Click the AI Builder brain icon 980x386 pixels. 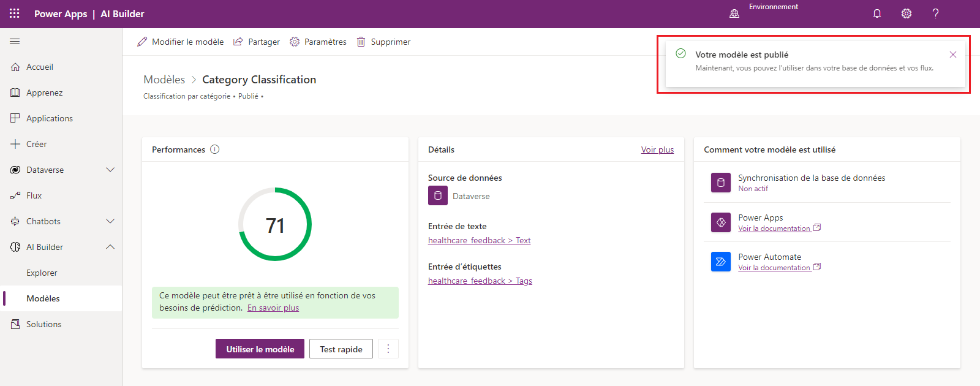tap(15, 247)
